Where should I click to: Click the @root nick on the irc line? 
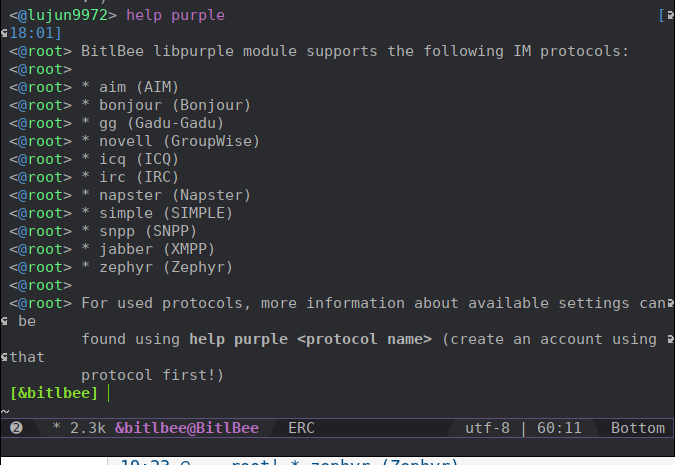43,177
